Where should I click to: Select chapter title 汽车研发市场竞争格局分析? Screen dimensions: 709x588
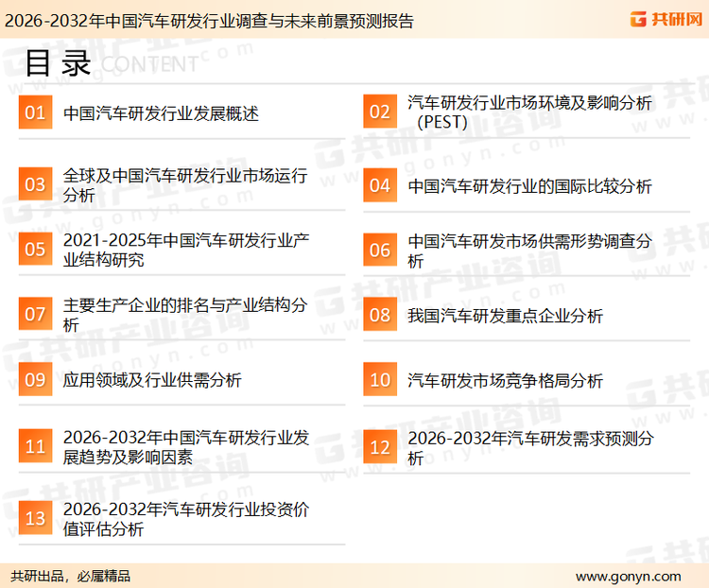click(x=505, y=380)
